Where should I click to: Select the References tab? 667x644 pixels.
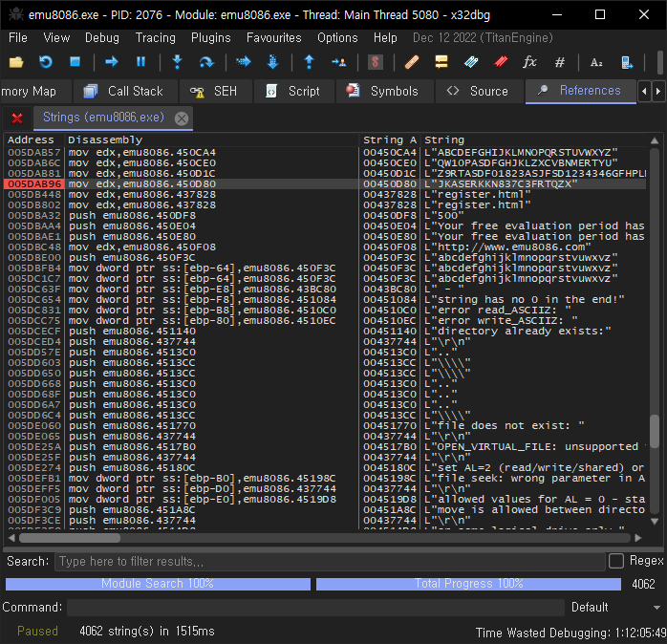pyautogui.click(x=581, y=91)
